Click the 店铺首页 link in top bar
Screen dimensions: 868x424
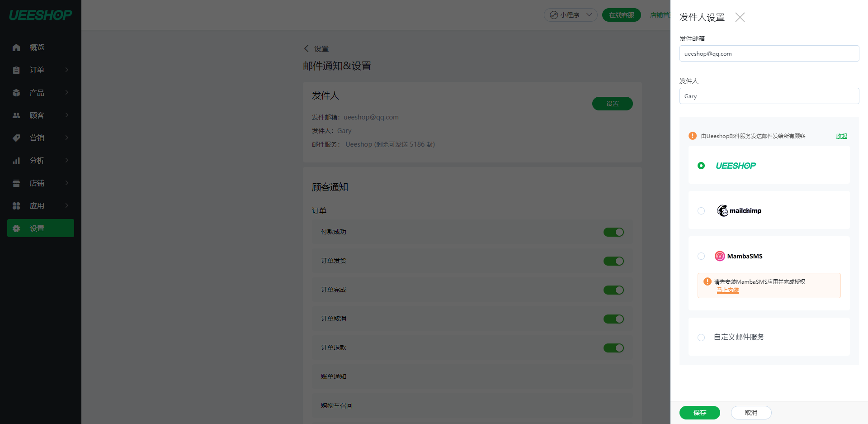pyautogui.click(x=660, y=15)
